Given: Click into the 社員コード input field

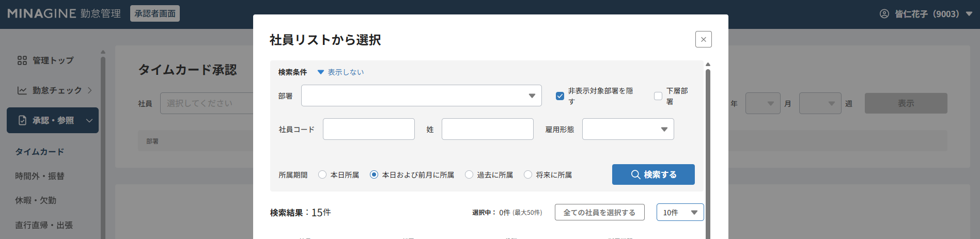Looking at the screenshot, I should coord(368,129).
